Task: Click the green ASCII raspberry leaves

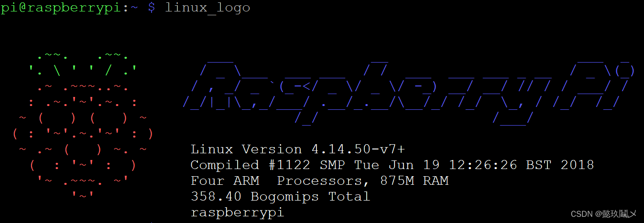Action: click(82, 65)
